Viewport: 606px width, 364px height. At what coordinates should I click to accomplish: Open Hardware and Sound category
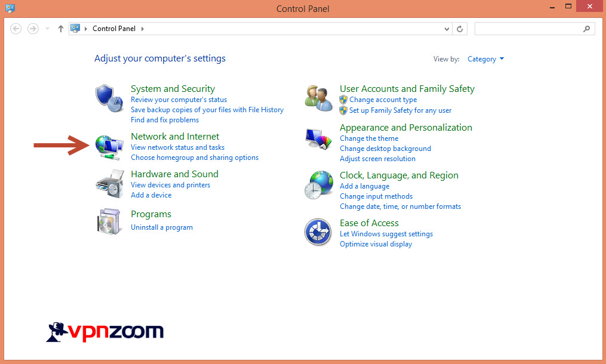(x=175, y=174)
